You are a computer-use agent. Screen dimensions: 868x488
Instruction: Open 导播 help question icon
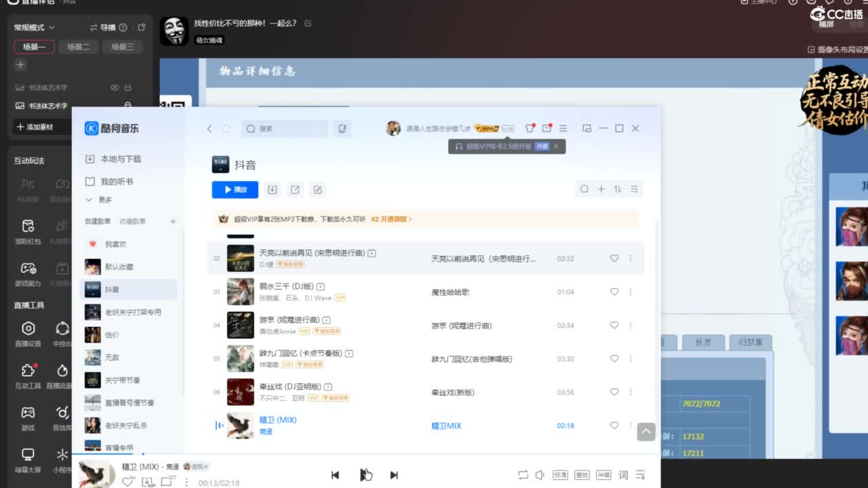pyautogui.click(x=123, y=28)
